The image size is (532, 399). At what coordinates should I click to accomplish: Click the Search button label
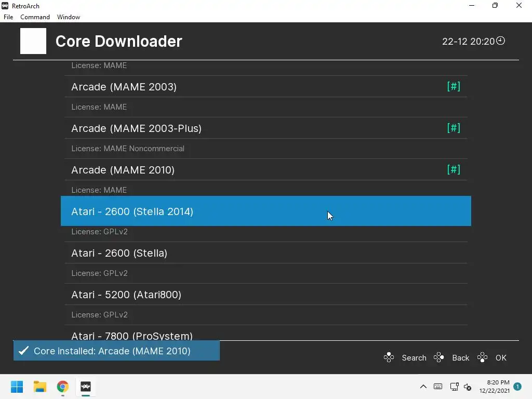click(x=414, y=357)
